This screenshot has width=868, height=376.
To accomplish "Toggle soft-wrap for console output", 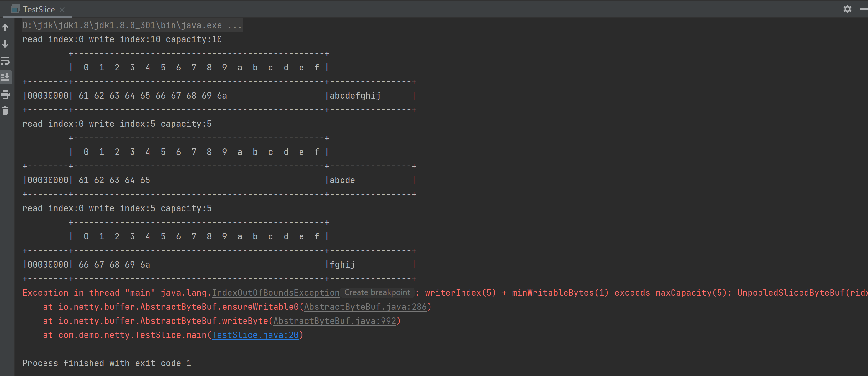I will coord(5,61).
